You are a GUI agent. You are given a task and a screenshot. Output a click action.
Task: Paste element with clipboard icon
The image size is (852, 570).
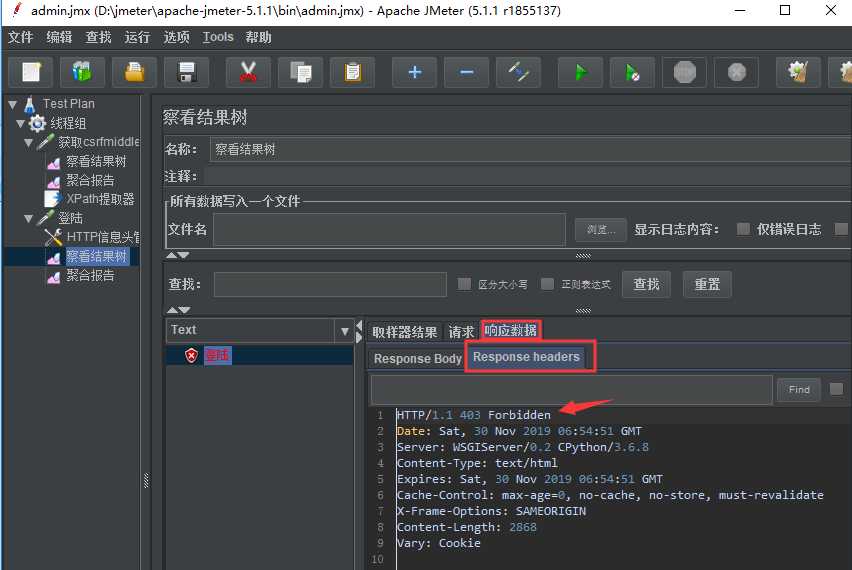pyautogui.click(x=352, y=72)
